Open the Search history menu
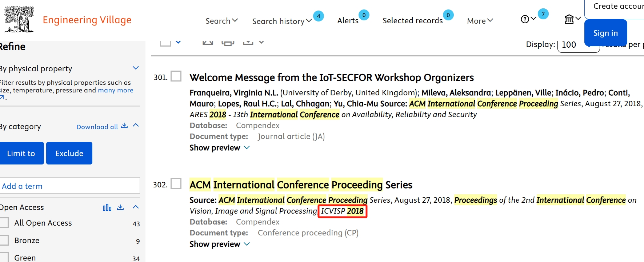Viewport: 644px width, 262px height. [282, 21]
